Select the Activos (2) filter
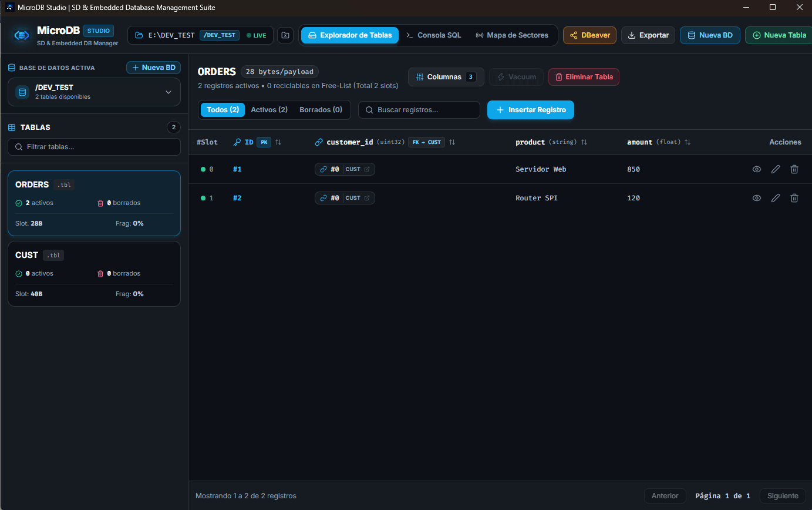 click(x=269, y=110)
